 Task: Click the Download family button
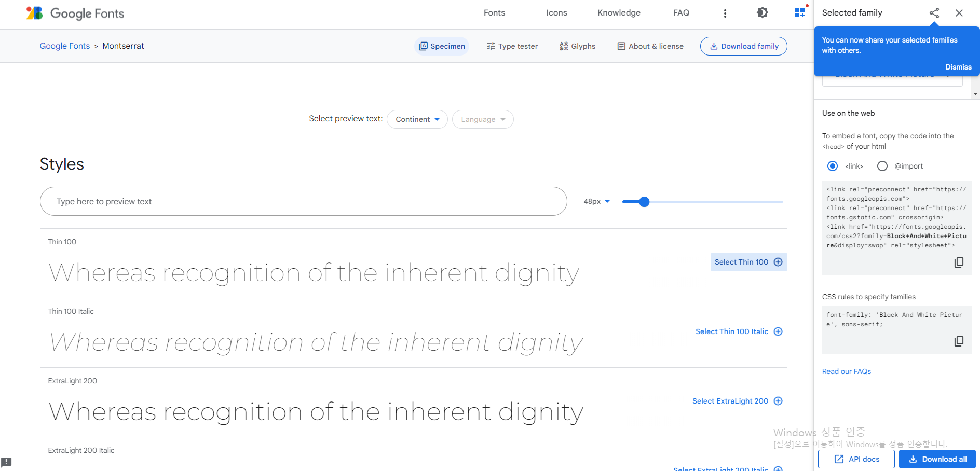pos(743,46)
